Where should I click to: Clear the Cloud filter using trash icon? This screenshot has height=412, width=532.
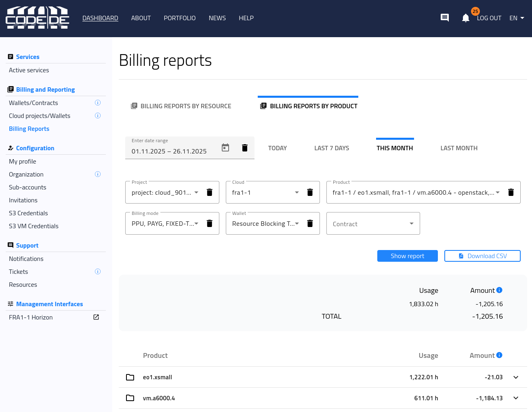pyautogui.click(x=310, y=192)
